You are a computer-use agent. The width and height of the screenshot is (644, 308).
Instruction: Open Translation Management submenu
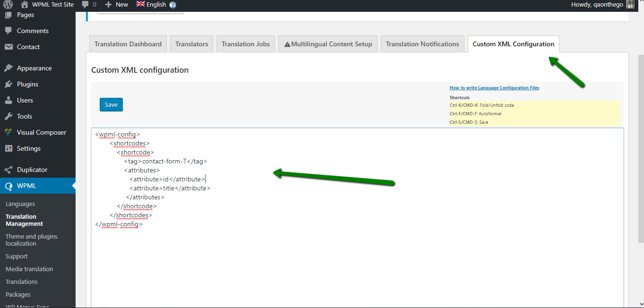[24, 220]
